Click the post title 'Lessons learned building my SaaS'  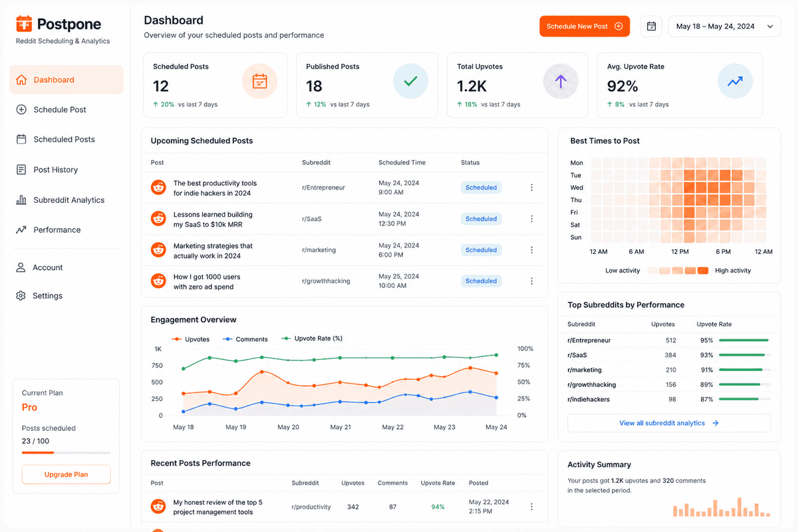(213, 219)
